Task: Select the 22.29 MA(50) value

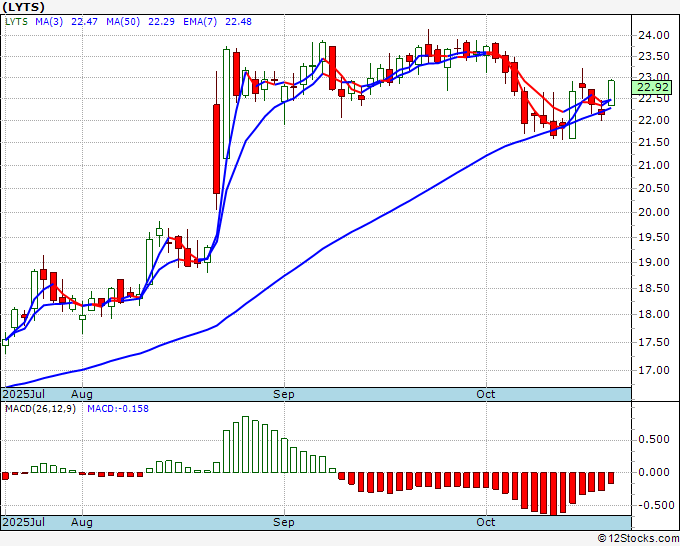Action: 161,22
